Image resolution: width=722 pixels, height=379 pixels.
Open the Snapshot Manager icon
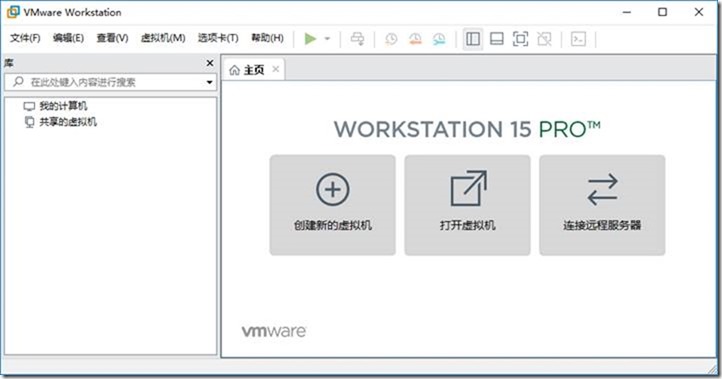(x=439, y=39)
